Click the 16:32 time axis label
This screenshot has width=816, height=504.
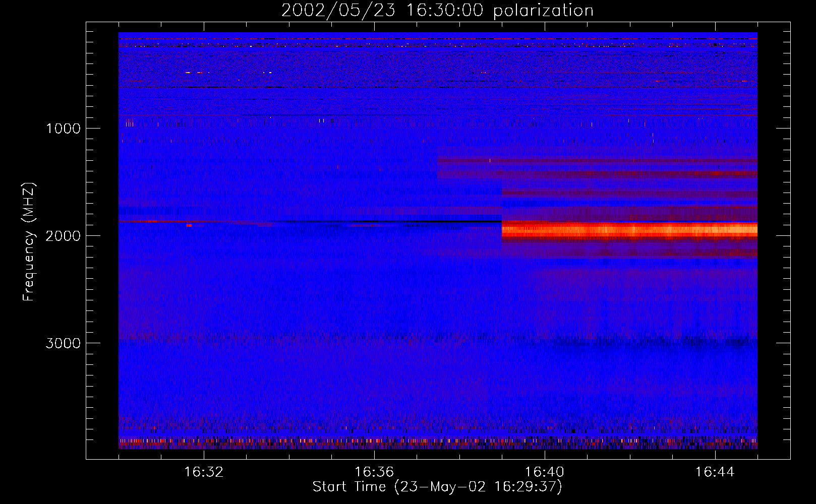click(204, 472)
